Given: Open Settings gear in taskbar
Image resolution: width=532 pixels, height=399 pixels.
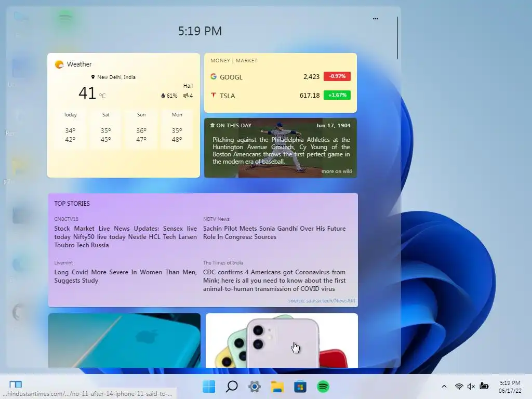Looking at the screenshot, I should tap(255, 387).
